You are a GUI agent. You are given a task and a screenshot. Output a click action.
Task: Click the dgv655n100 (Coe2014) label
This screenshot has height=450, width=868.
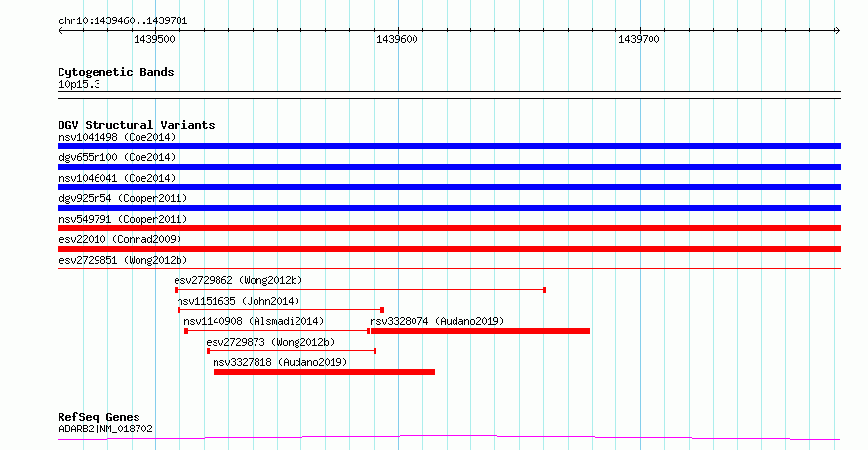[117, 157]
